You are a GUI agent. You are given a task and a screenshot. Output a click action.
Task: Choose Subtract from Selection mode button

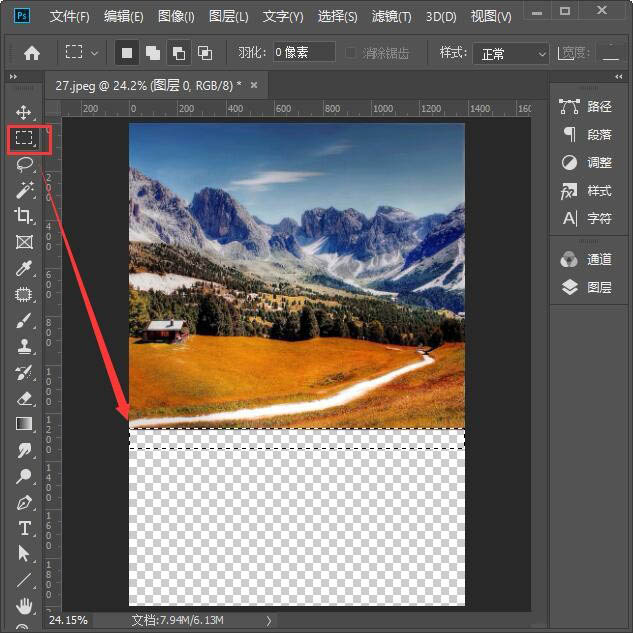(178, 53)
